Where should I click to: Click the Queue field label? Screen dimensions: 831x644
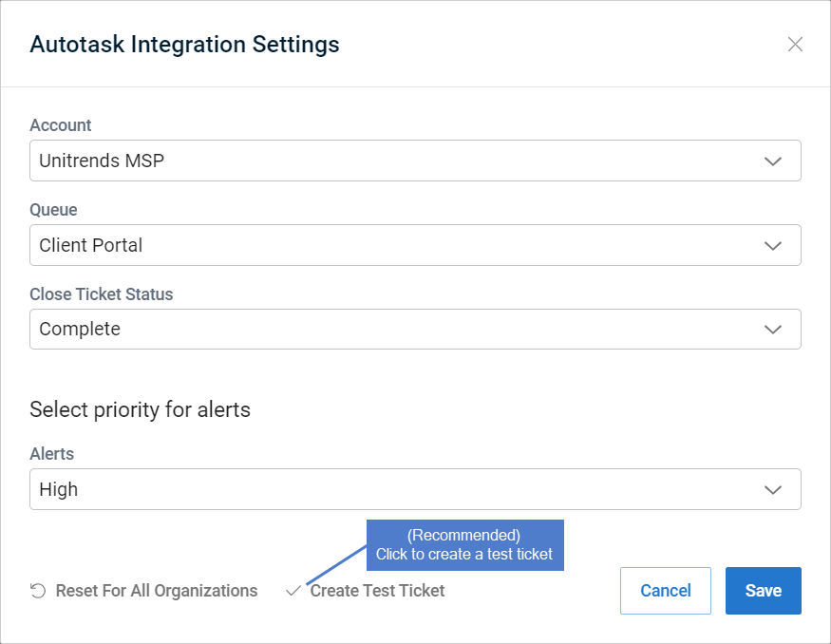coord(53,210)
